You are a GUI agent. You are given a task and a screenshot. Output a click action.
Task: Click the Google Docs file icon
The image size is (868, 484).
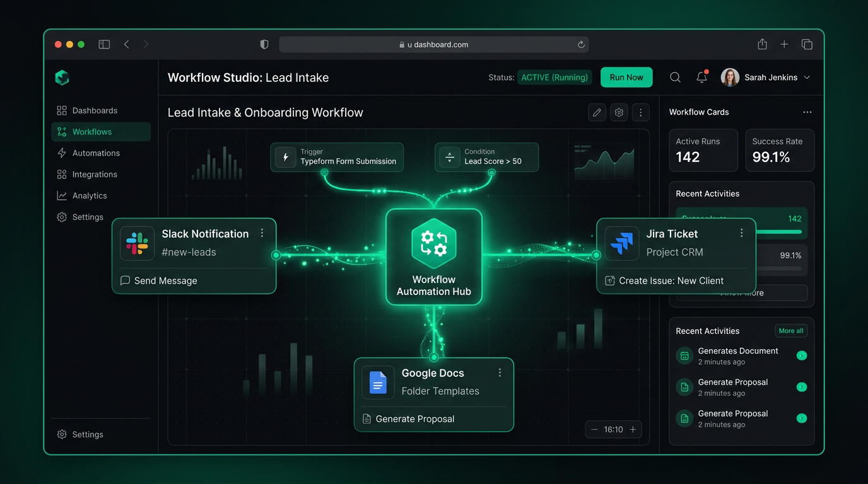click(378, 383)
